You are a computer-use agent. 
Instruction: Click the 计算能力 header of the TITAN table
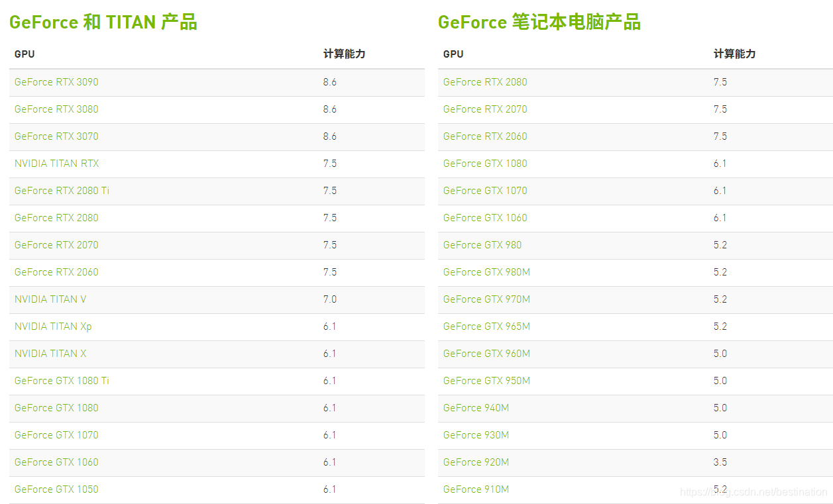344,54
